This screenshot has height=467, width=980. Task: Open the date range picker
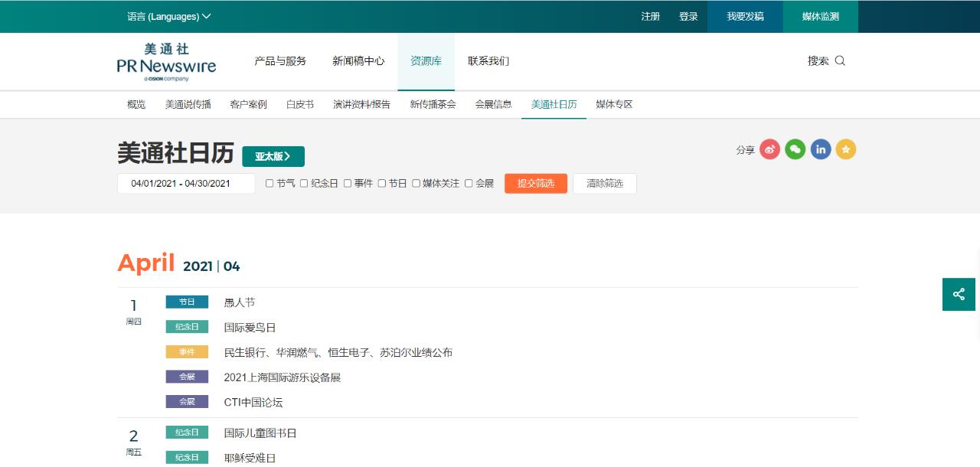tap(185, 183)
